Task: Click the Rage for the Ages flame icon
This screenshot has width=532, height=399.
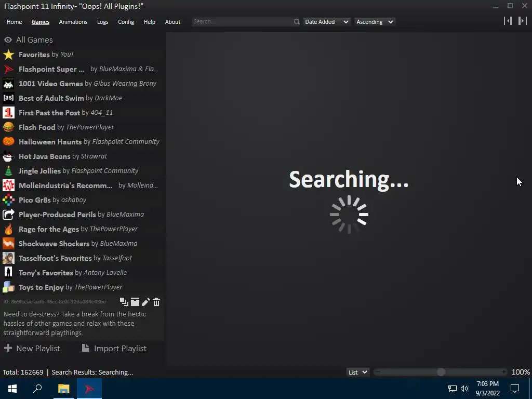Action: coord(8,229)
